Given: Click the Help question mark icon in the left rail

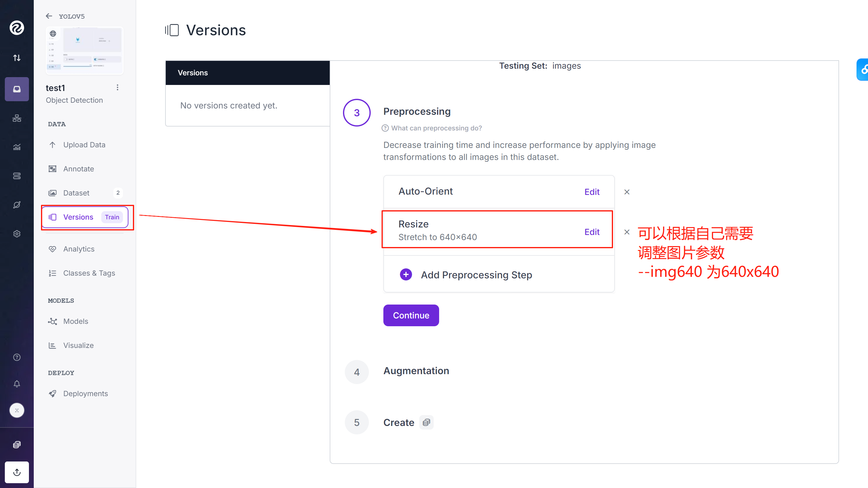Looking at the screenshot, I should point(17,357).
